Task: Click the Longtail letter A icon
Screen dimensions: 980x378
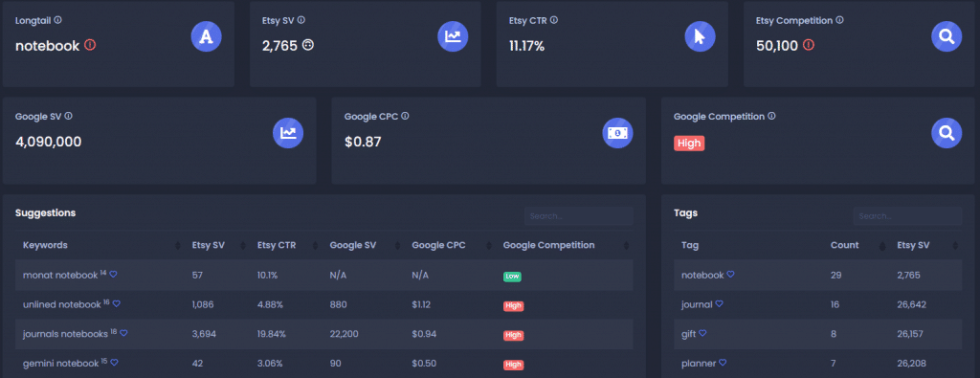Action: click(207, 36)
